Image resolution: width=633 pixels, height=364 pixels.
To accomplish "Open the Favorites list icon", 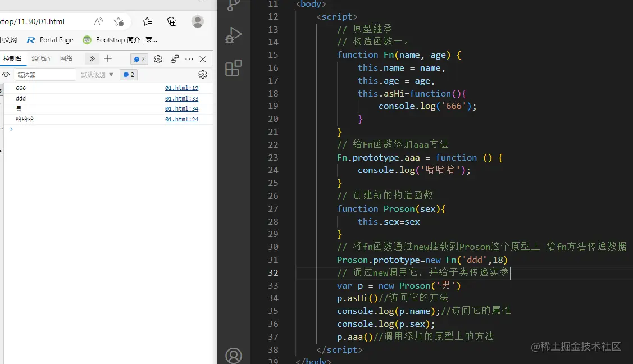I will 147,21.
